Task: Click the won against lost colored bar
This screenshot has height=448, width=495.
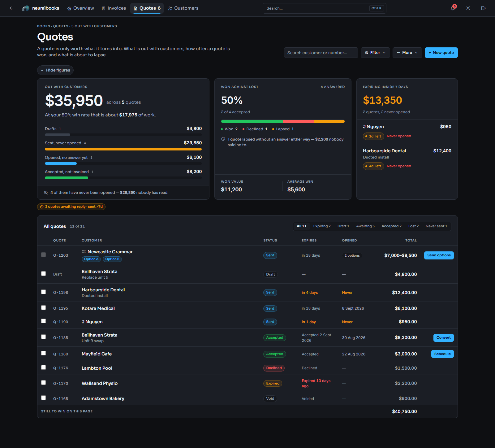Action: click(x=283, y=121)
